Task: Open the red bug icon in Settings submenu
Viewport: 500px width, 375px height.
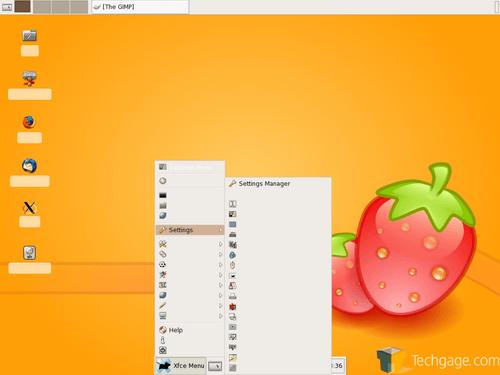Action: pos(233,307)
